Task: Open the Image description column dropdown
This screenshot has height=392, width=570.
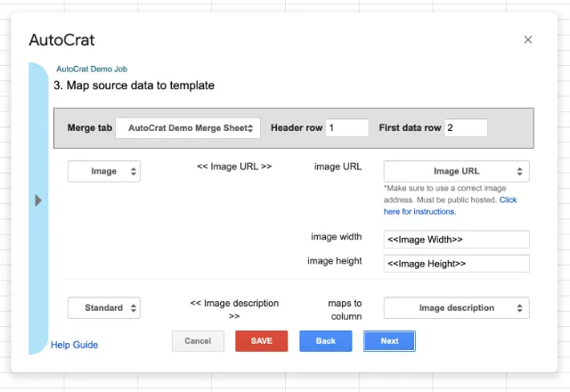Action: (456, 308)
